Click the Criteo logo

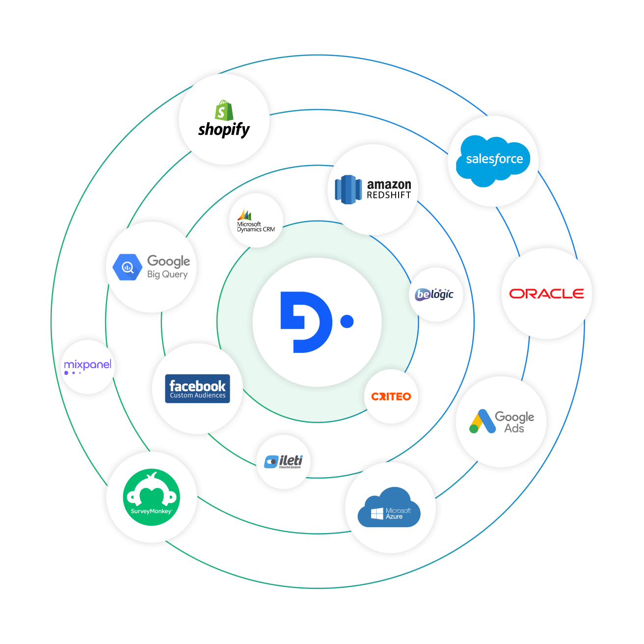(391, 396)
